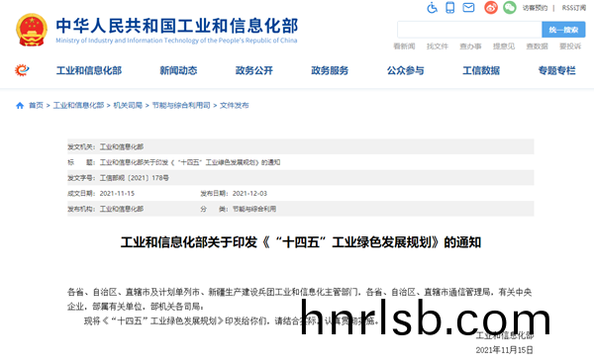Click the 统一搜索 search button
This screenshot has width=594, height=364.
click(563, 30)
